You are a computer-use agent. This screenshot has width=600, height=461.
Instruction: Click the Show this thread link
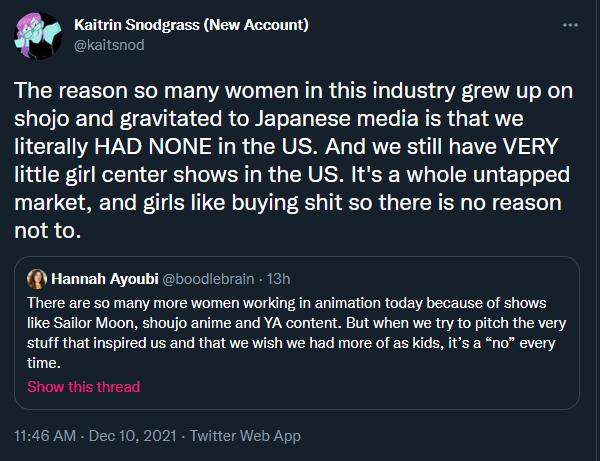84,386
